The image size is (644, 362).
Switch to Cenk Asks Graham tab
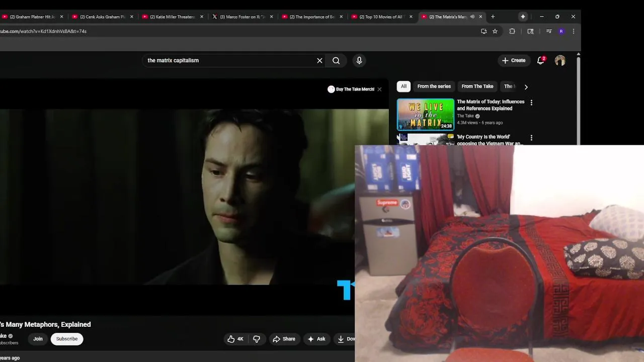pos(102,17)
